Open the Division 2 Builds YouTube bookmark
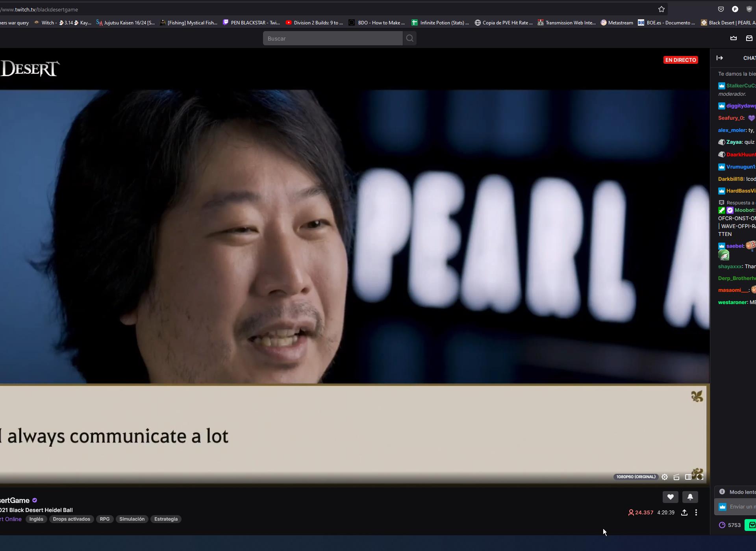Image resolution: width=756 pixels, height=551 pixels. [315, 23]
